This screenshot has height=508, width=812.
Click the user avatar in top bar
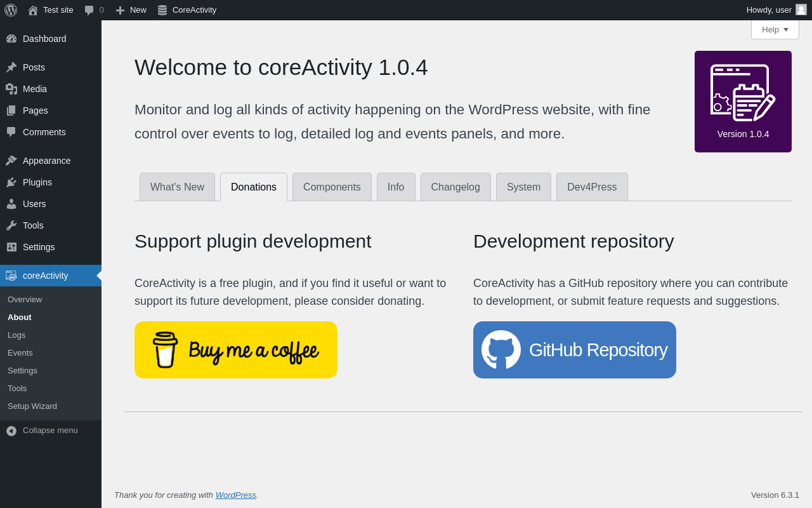pyautogui.click(x=801, y=10)
